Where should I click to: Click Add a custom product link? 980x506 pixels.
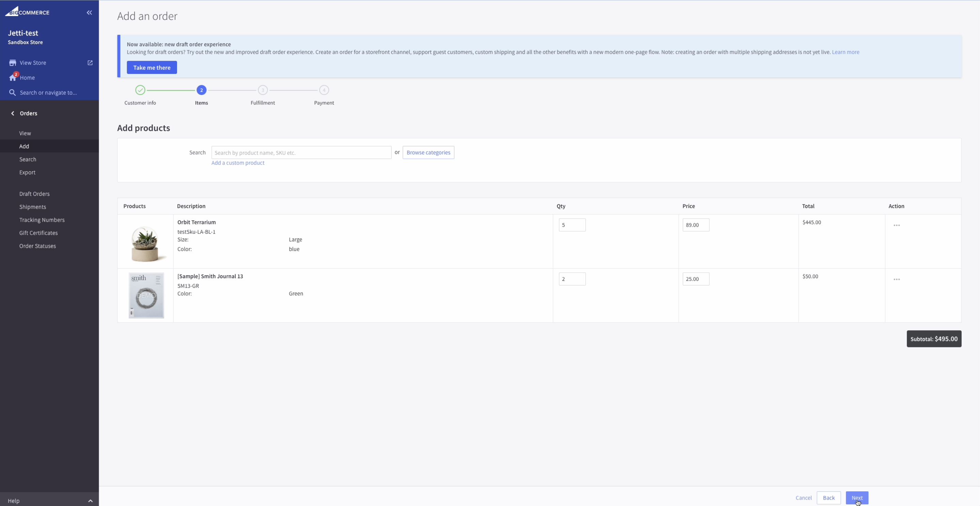coord(238,163)
